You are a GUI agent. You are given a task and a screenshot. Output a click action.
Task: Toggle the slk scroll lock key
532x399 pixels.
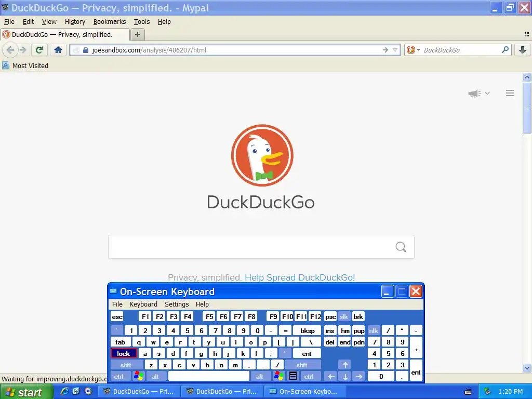tap(344, 317)
